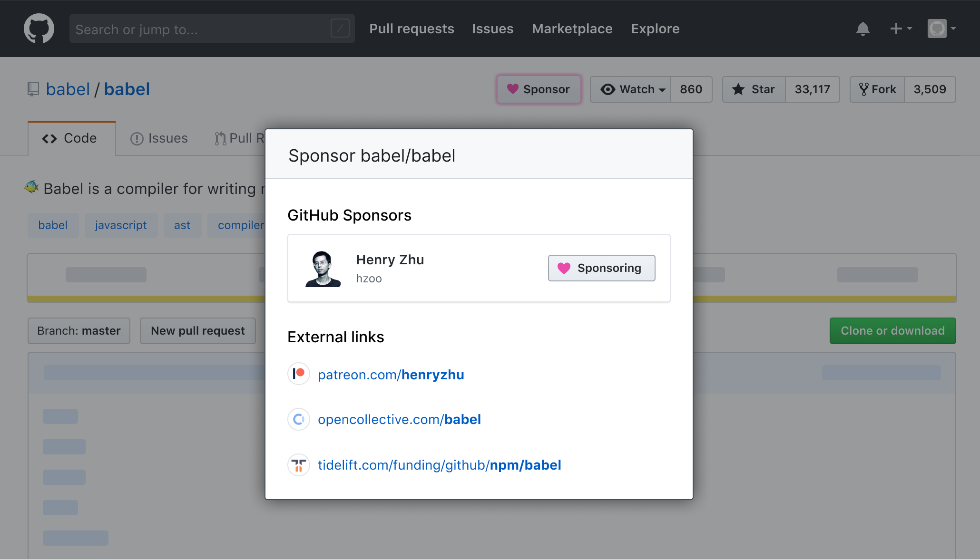Click the Tidelift icon
This screenshot has height=559, width=980.
pyautogui.click(x=298, y=464)
